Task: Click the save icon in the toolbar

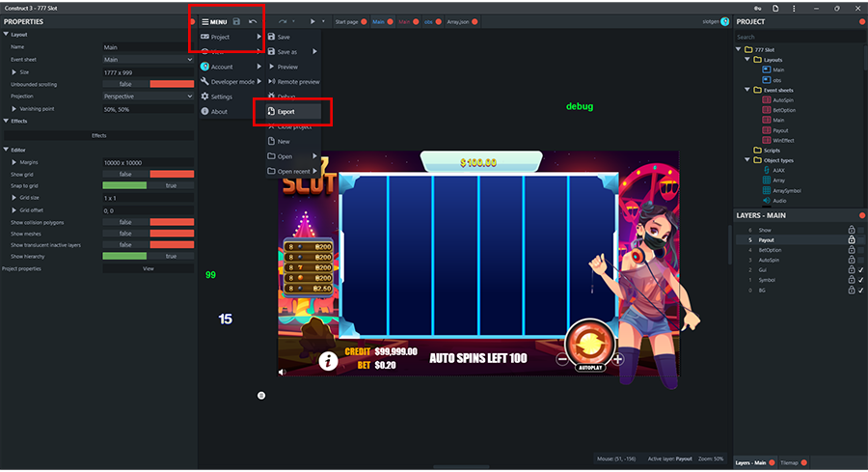Action: [x=236, y=21]
